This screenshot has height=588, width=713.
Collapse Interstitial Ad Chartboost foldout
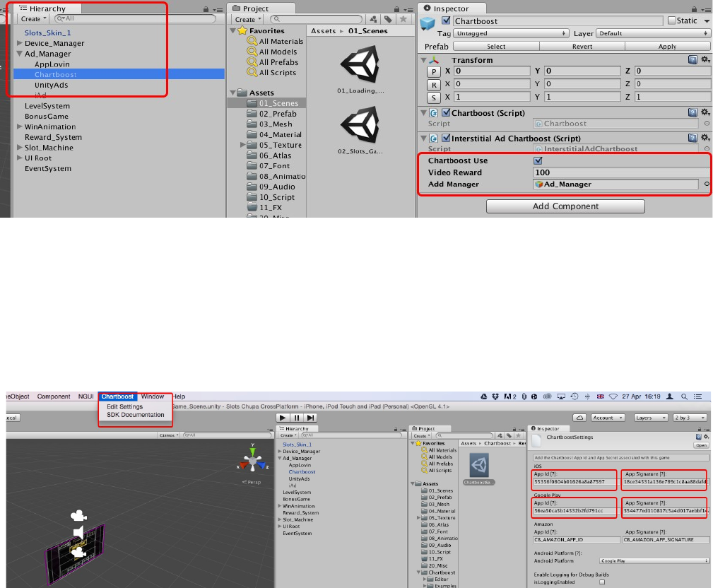tap(423, 139)
